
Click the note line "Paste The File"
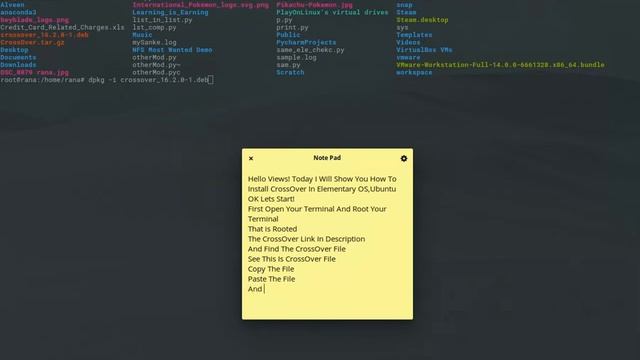click(271, 279)
